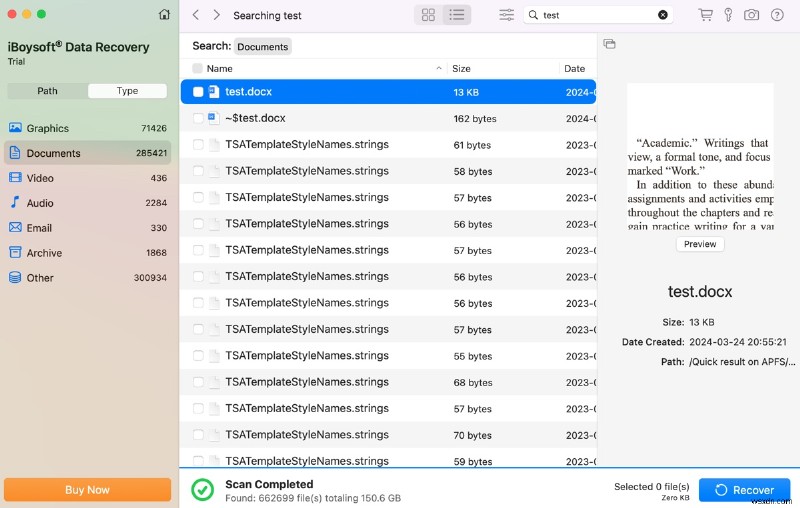This screenshot has height=508, width=800.
Task: Toggle the preview pane window icon
Action: [x=609, y=44]
